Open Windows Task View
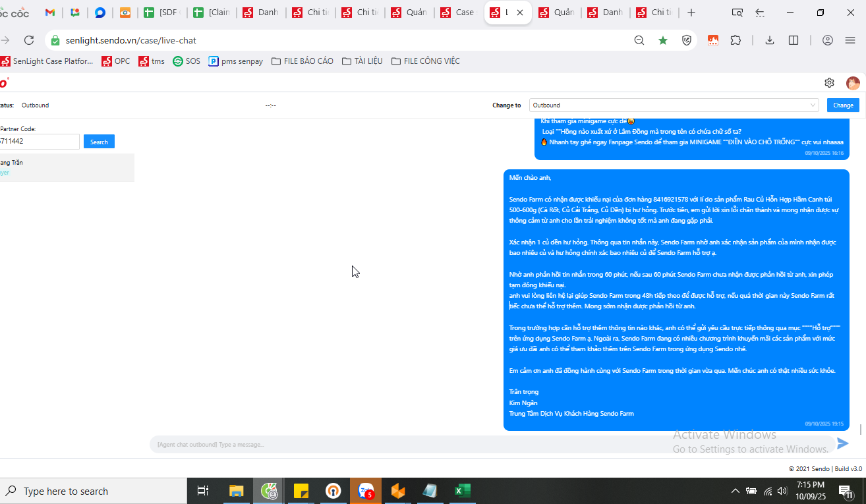The height and width of the screenshot is (504, 866). [203, 491]
